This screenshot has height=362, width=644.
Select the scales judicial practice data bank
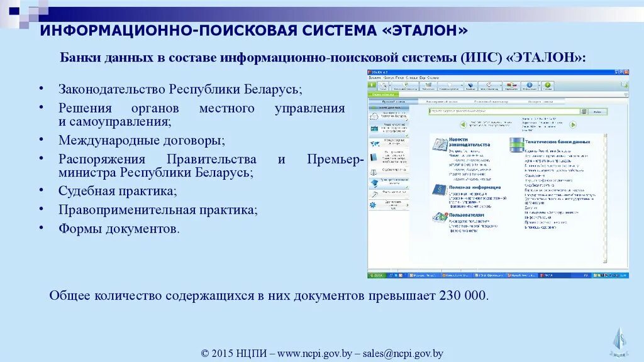pos(374,172)
